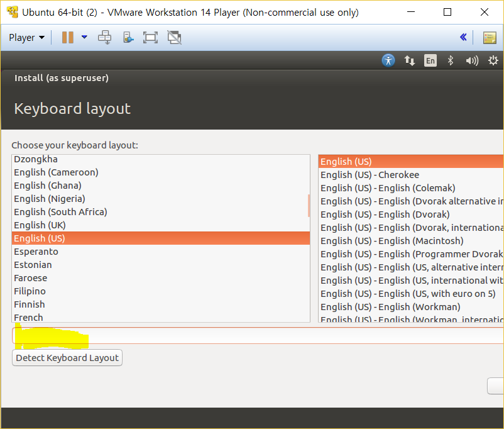
Task: Open the Player menu
Action: click(x=26, y=38)
